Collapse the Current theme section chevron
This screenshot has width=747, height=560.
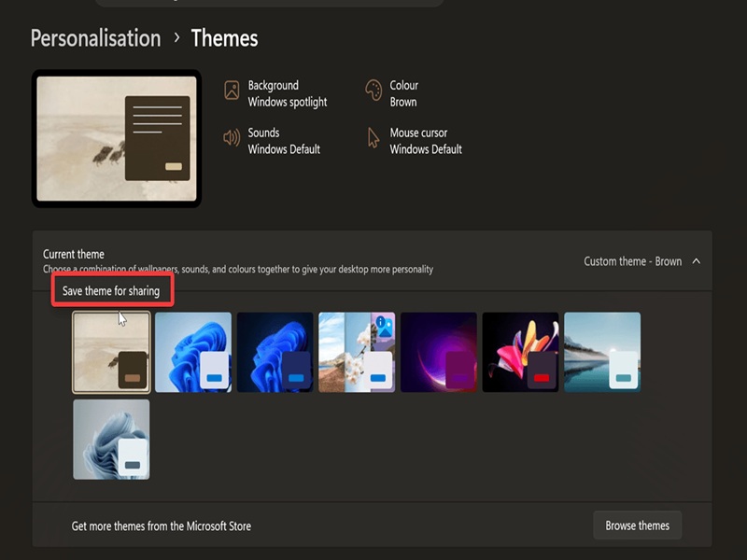(696, 261)
